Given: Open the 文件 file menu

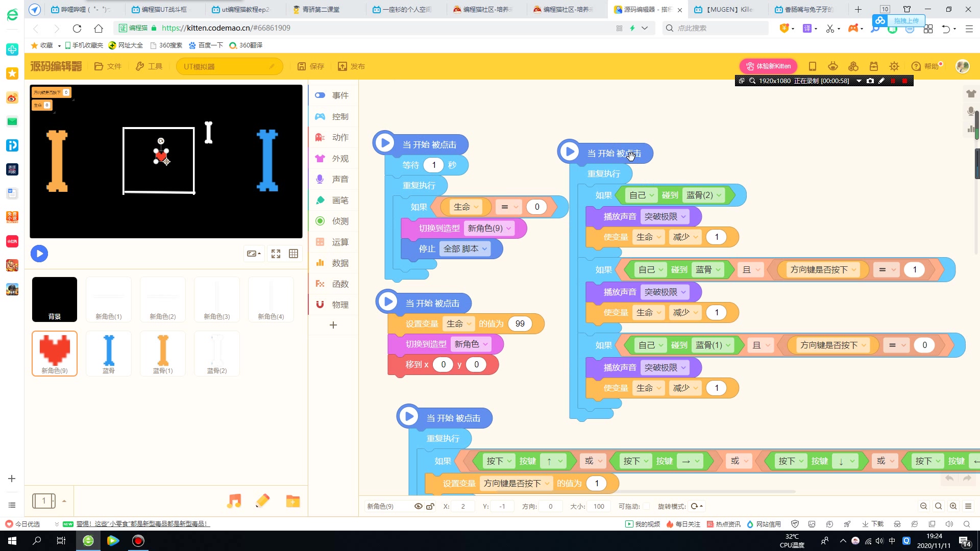Looking at the screenshot, I should point(108,66).
